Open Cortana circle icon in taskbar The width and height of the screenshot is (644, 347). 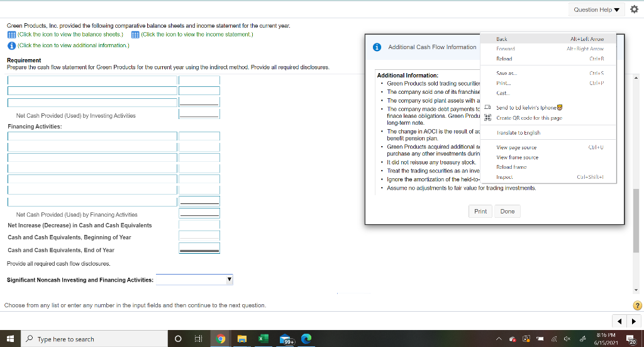(x=178, y=339)
